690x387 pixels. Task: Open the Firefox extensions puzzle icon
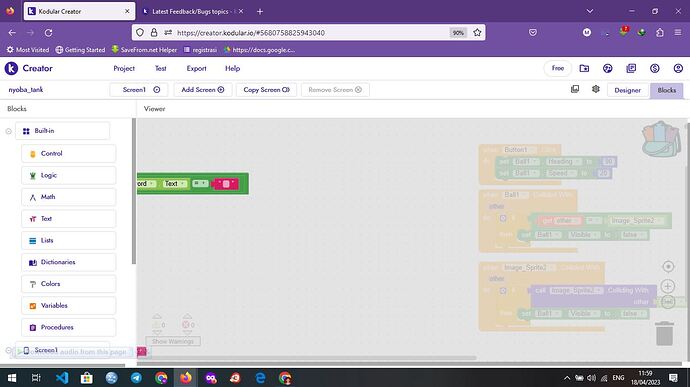tap(660, 33)
